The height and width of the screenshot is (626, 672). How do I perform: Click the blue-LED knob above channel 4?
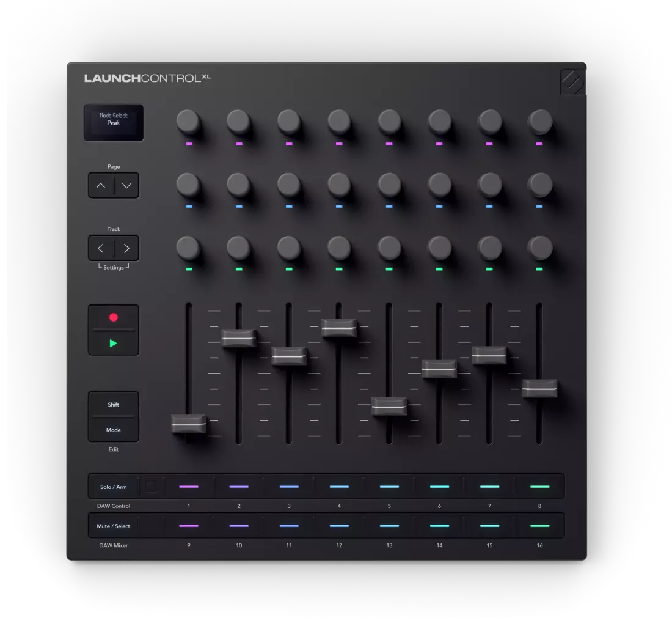pos(339,185)
